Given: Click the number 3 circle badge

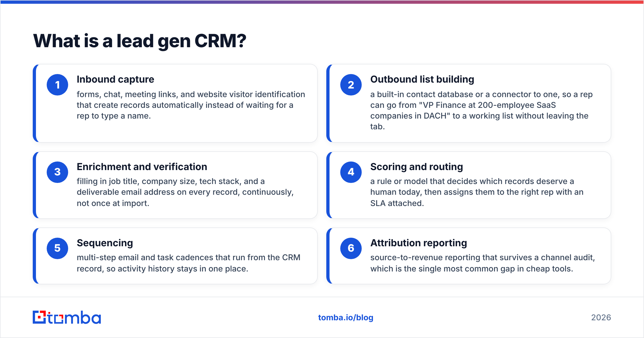Looking at the screenshot, I should coord(57,172).
